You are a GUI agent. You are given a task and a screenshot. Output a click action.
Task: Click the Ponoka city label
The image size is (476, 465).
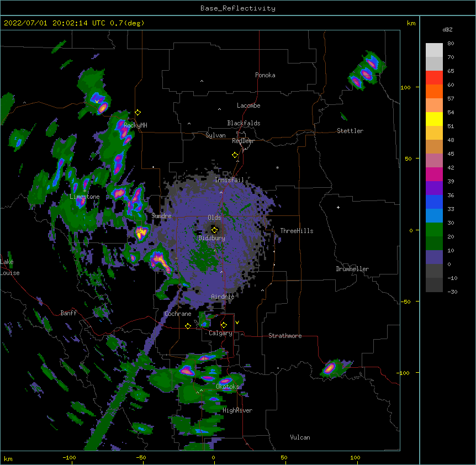pyautogui.click(x=265, y=75)
